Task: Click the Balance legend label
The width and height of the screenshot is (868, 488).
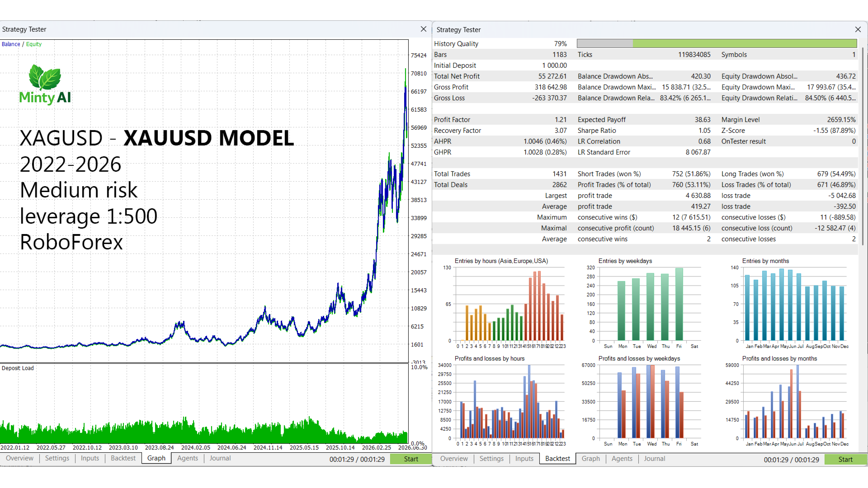Action: click(11, 44)
